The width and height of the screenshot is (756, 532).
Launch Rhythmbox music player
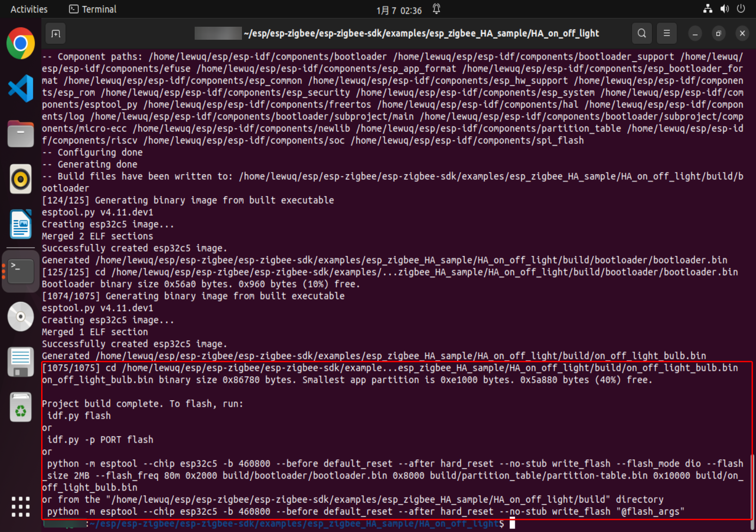coord(21,179)
